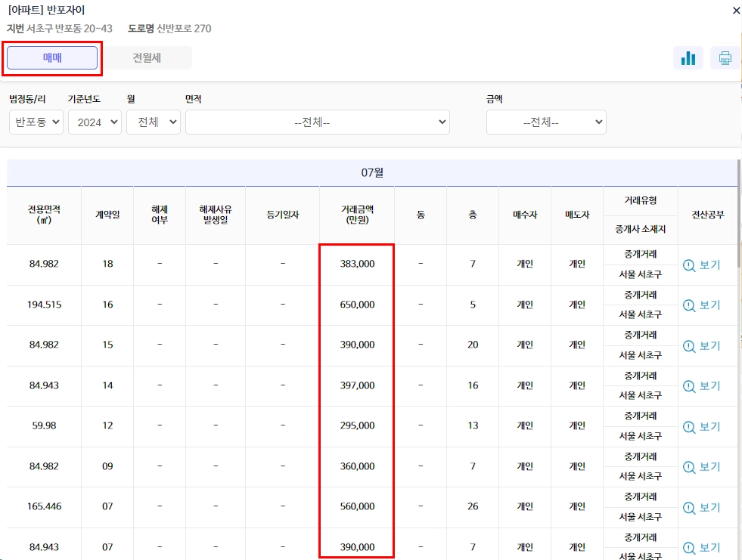Open the 반포동 district dropdown

tap(35, 121)
